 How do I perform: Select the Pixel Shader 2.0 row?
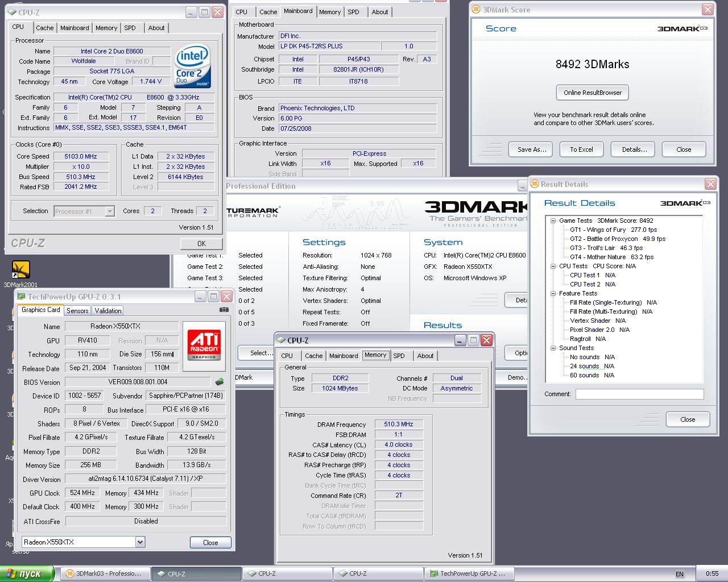600,330
